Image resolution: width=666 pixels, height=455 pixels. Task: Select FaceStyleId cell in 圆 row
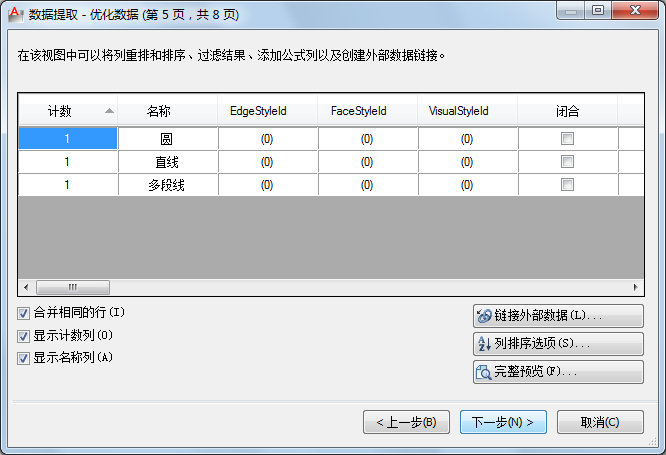[x=368, y=138]
